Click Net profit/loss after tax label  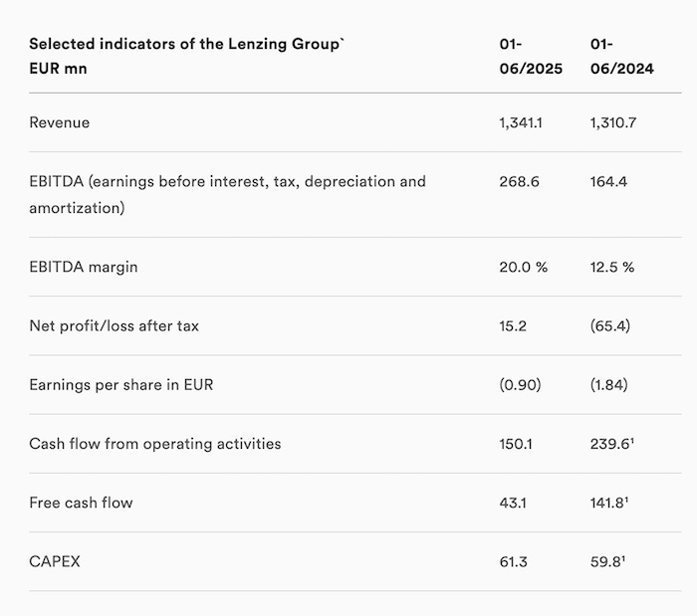click(x=114, y=326)
